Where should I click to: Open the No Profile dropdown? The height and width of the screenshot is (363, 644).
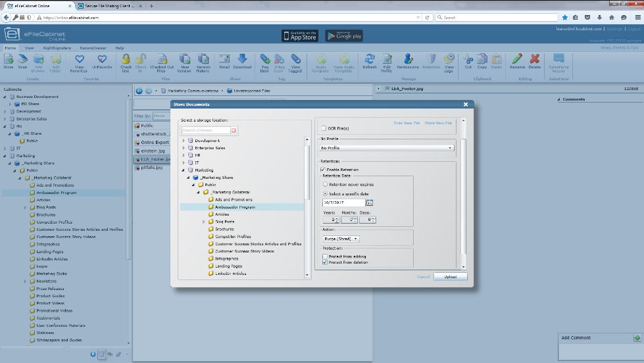coord(387,149)
